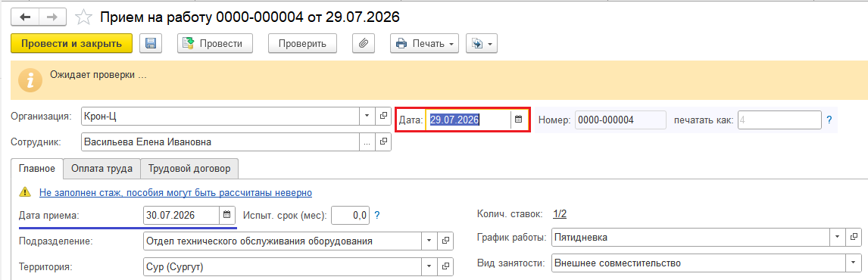Click the Провести и закрыть button
Viewport: 868px width, 280px height.
(x=71, y=43)
